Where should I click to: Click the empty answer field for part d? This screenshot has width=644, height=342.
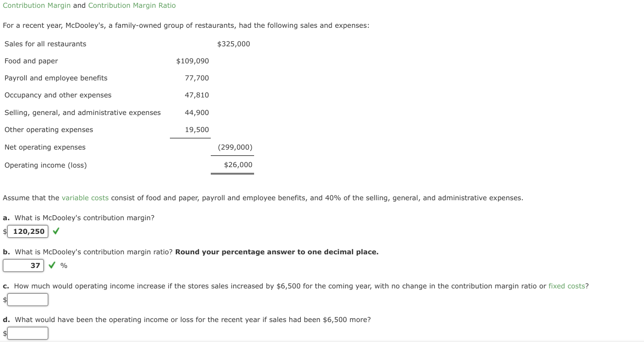tap(27, 332)
